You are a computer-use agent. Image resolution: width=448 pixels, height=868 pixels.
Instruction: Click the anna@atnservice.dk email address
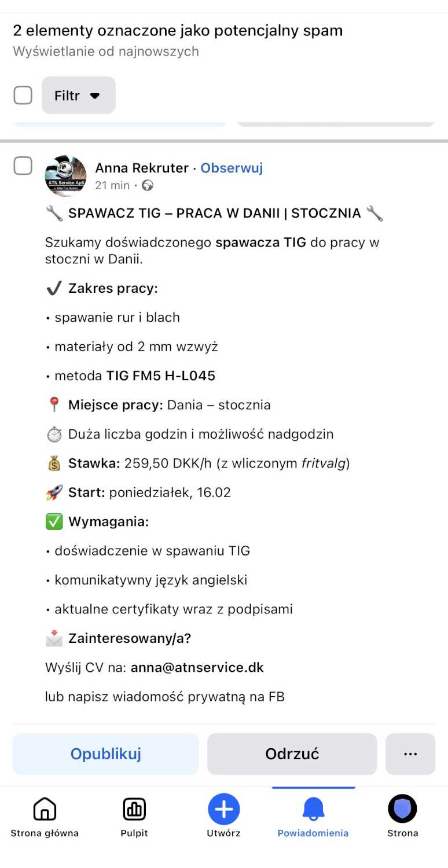[x=197, y=667]
